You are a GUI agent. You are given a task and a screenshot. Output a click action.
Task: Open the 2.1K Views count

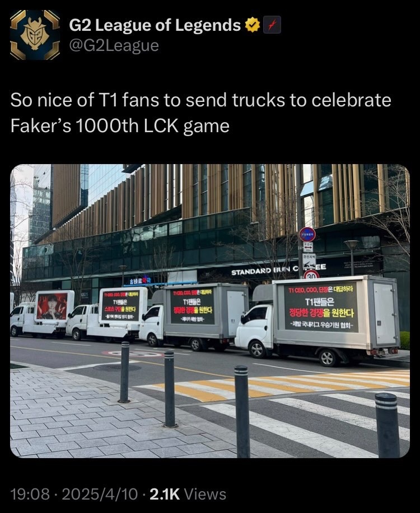(x=188, y=494)
